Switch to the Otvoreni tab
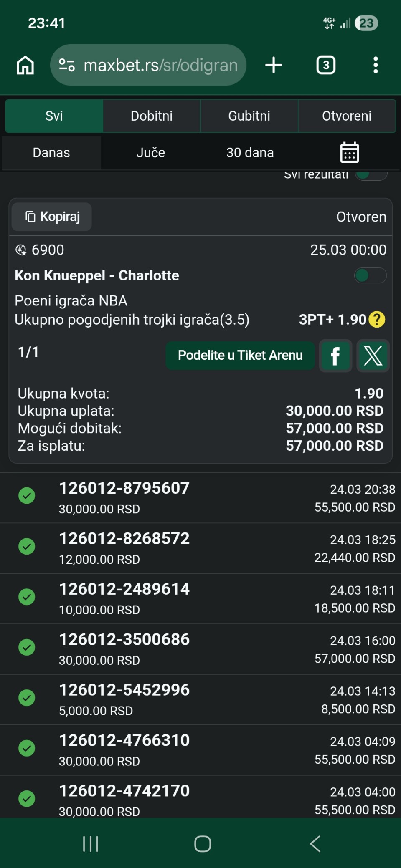 click(347, 116)
